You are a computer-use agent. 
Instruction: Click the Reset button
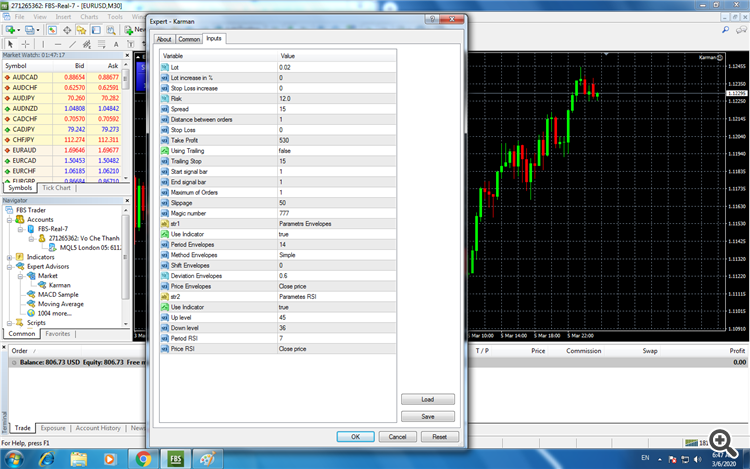pos(440,436)
